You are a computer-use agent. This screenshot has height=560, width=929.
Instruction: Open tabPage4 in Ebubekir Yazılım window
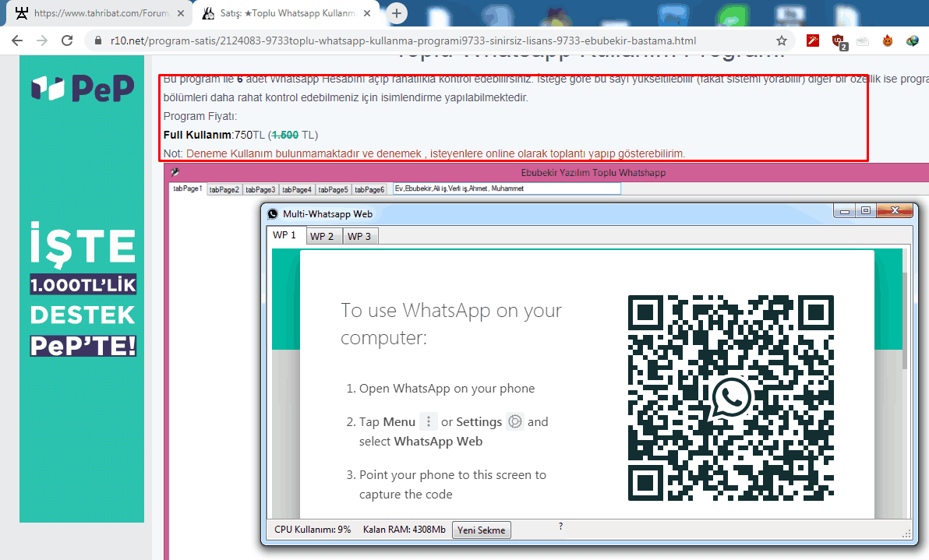coord(297,189)
